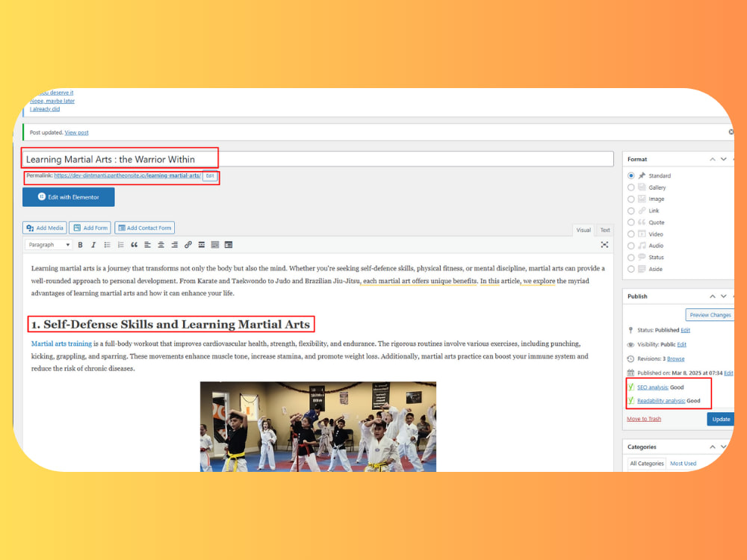This screenshot has height=560, width=747.
Task: Move the Publish panel up
Action: pyautogui.click(x=712, y=296)
